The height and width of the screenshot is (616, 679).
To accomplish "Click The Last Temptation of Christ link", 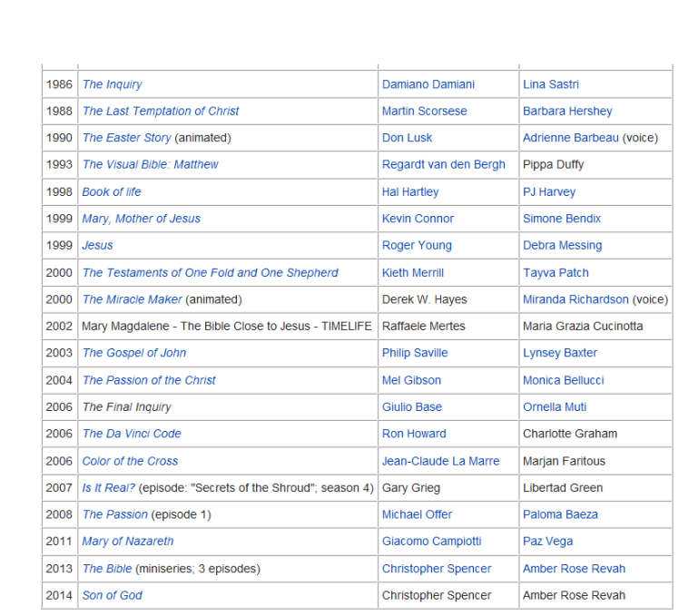I will click(x=161, y=111).
